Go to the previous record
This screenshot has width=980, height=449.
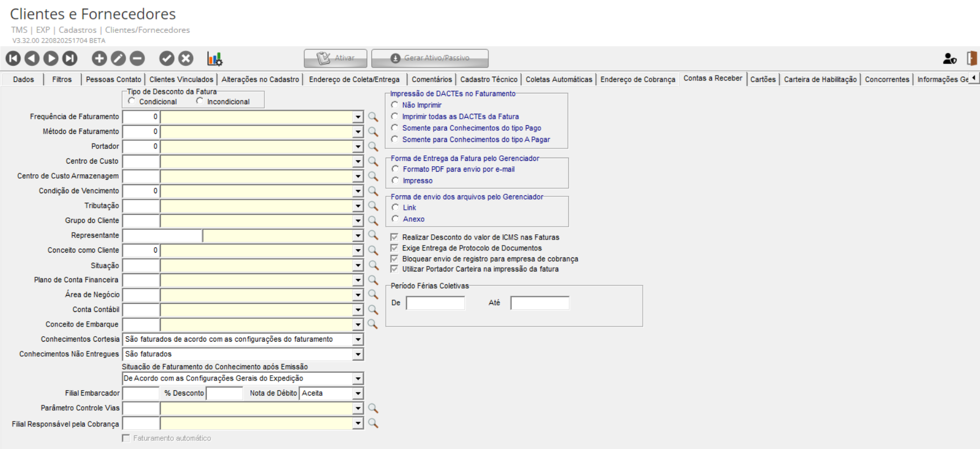32,58
